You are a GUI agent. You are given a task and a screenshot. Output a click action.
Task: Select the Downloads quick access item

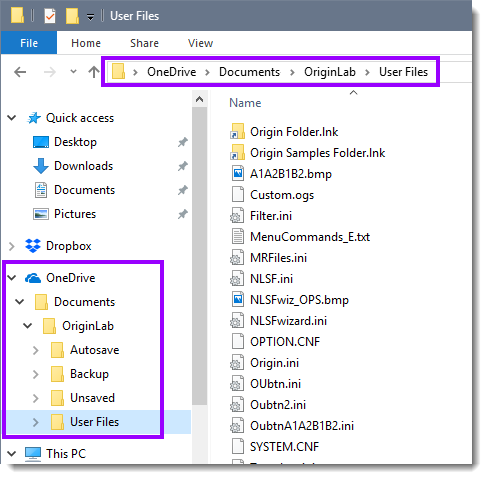point(83,166)
